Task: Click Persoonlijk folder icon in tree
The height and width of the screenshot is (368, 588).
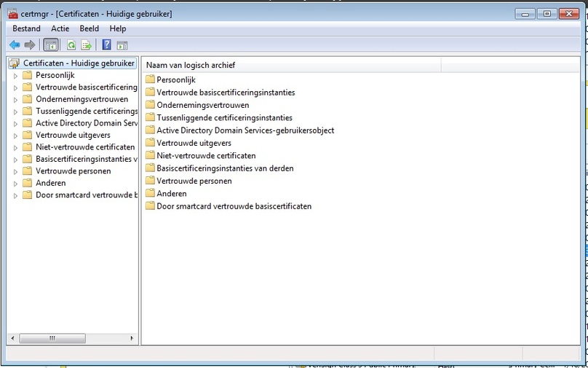Action: click(x=27, y=75)
